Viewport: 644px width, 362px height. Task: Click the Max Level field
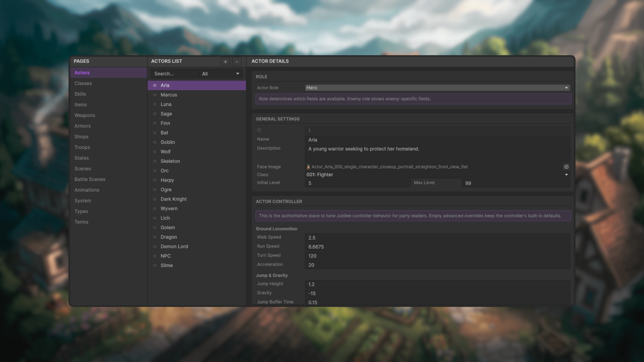516,183
